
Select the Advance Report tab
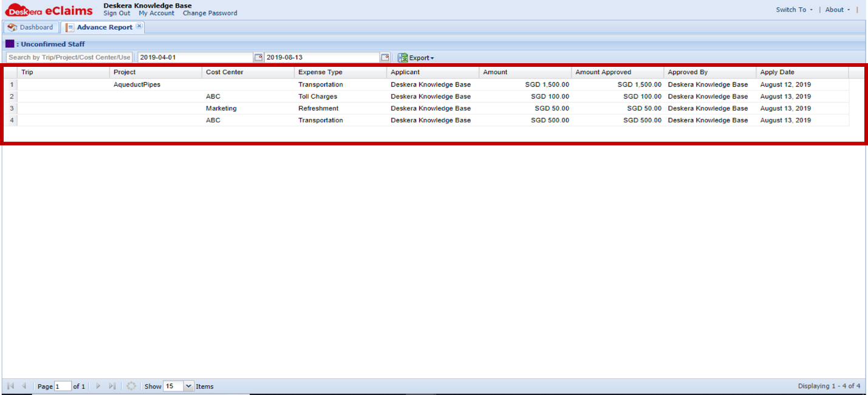[x=103, y=27]
